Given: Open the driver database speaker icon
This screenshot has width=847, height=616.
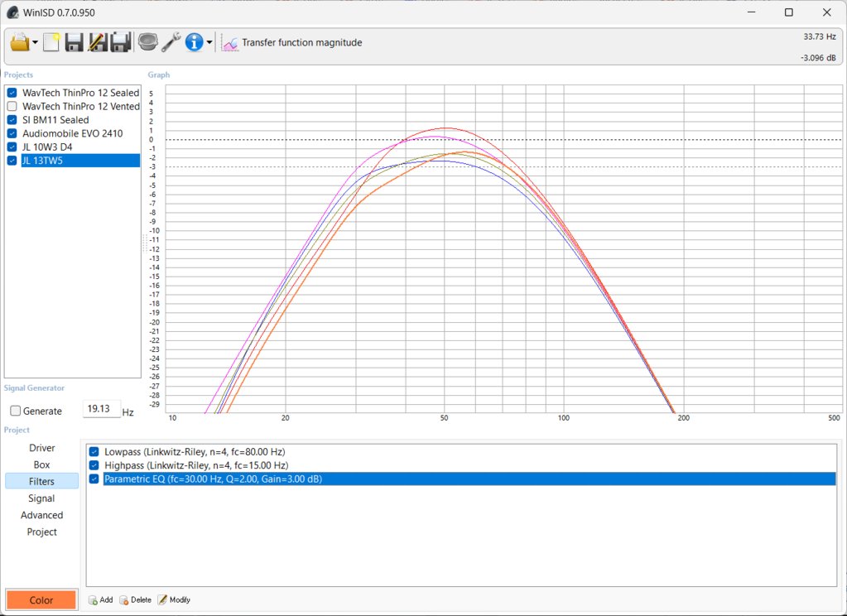Looking at the screenshot, I should 147,42.
